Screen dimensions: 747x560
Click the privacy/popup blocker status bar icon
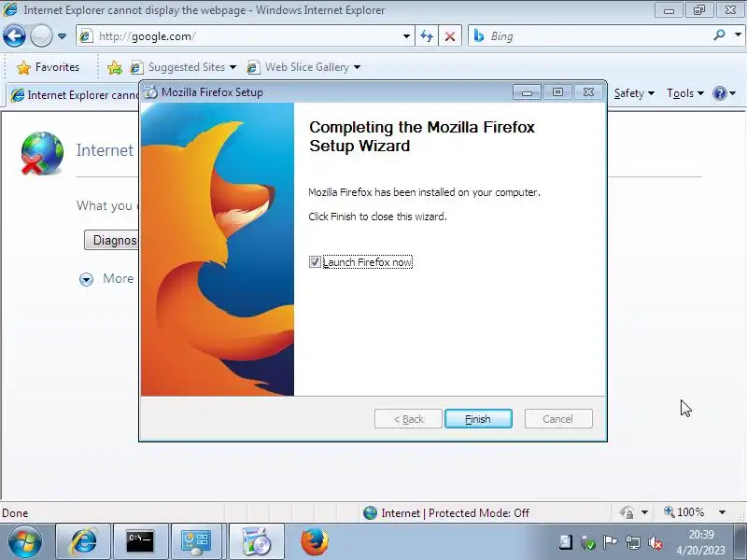627,512
